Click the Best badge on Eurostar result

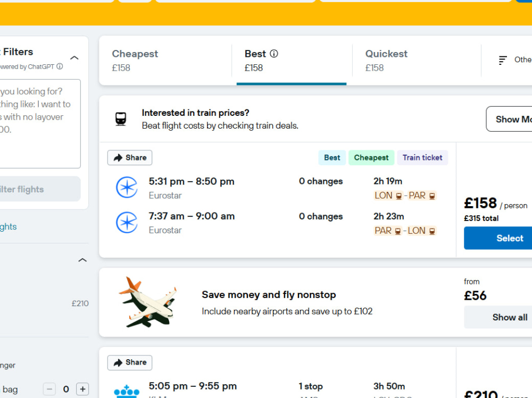coord(332,158)
